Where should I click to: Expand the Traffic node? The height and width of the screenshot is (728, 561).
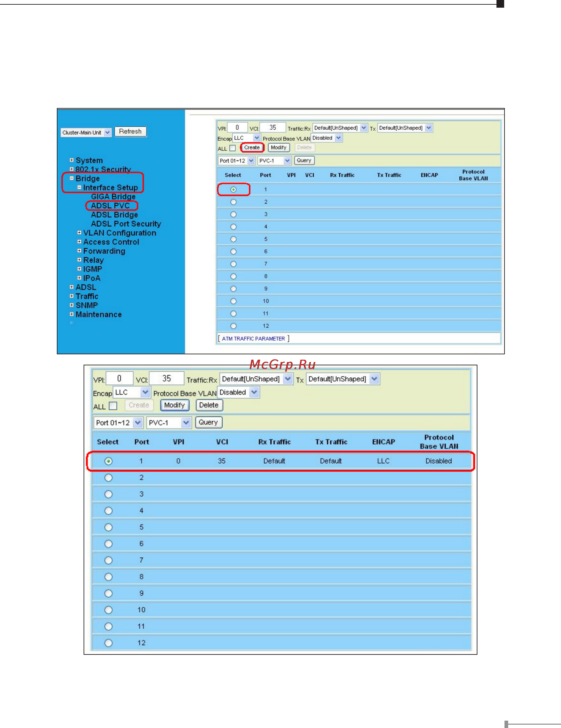[72, 296]
